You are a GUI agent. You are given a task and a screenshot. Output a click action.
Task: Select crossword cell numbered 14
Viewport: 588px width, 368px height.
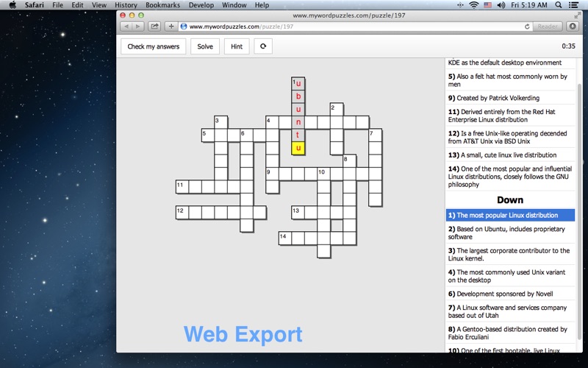[285, 238]
